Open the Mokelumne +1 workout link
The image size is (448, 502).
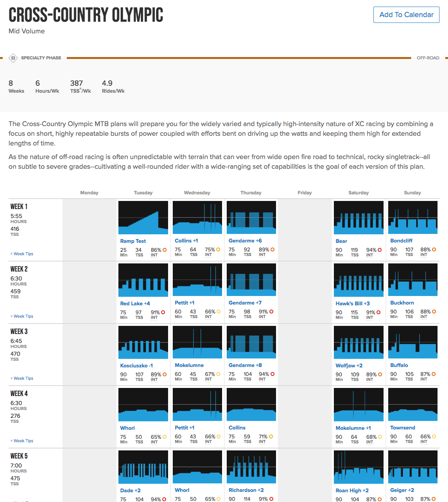pos(353,428)
